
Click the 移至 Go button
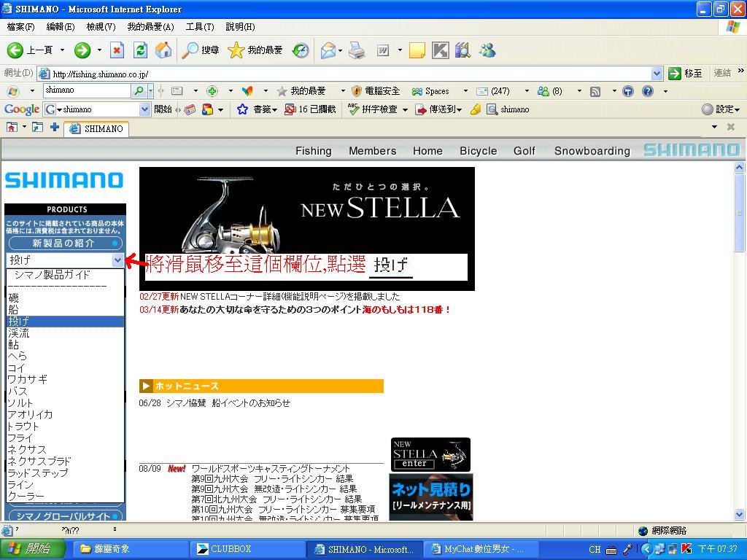[x=686, y=74]
